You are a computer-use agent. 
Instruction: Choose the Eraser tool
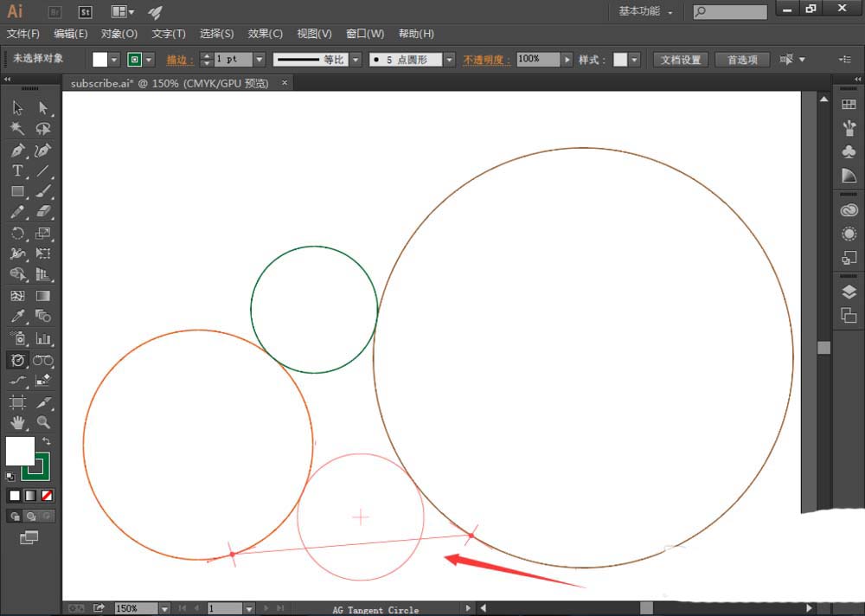(43, 212)
